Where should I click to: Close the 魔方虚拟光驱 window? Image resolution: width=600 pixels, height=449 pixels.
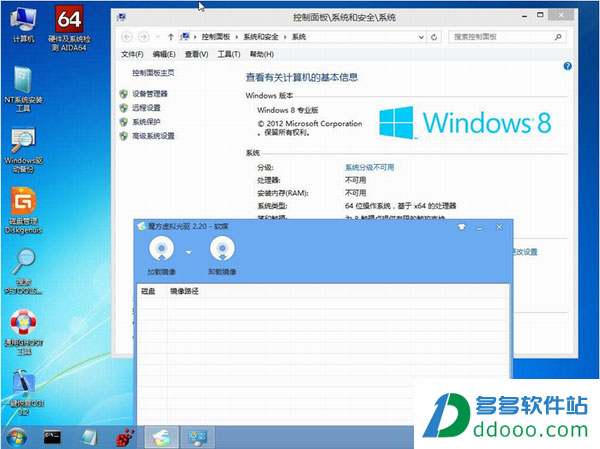499,227
